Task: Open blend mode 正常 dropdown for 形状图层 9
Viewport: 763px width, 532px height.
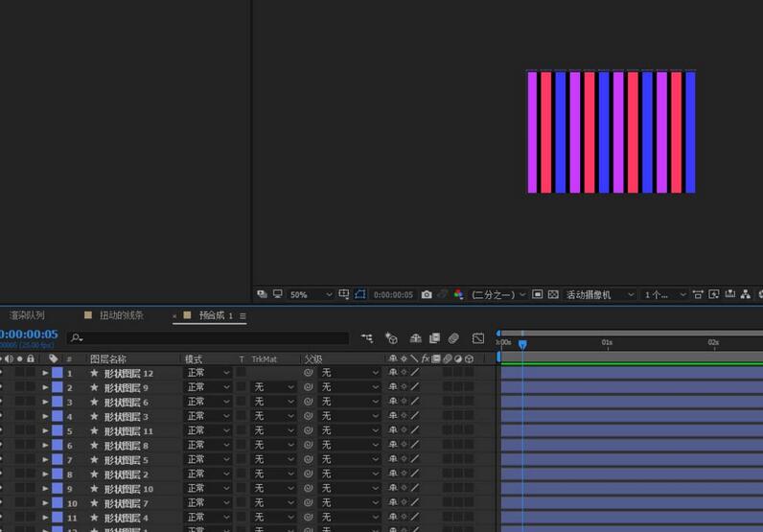Action: (208, 387)
